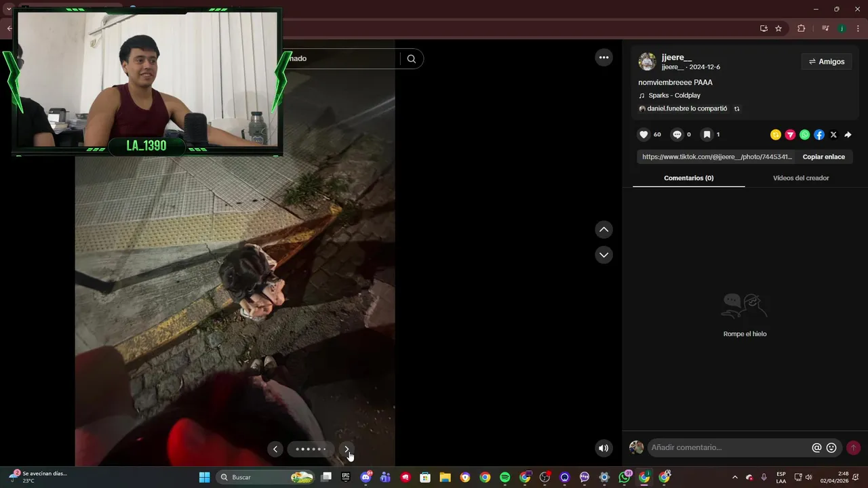Go to the next video with down arrow

click(x=604, y=255)
